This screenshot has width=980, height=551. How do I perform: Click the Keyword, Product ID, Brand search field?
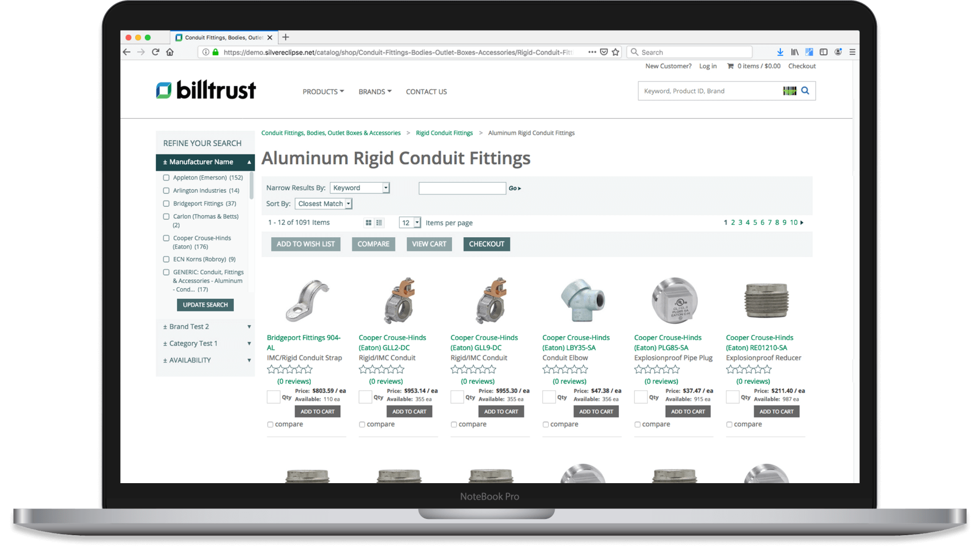710,91
